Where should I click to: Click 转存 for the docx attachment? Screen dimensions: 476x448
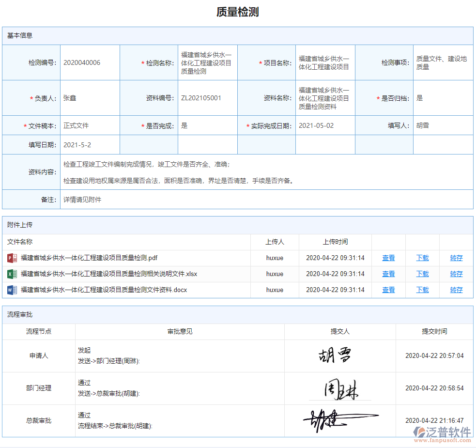456,290
